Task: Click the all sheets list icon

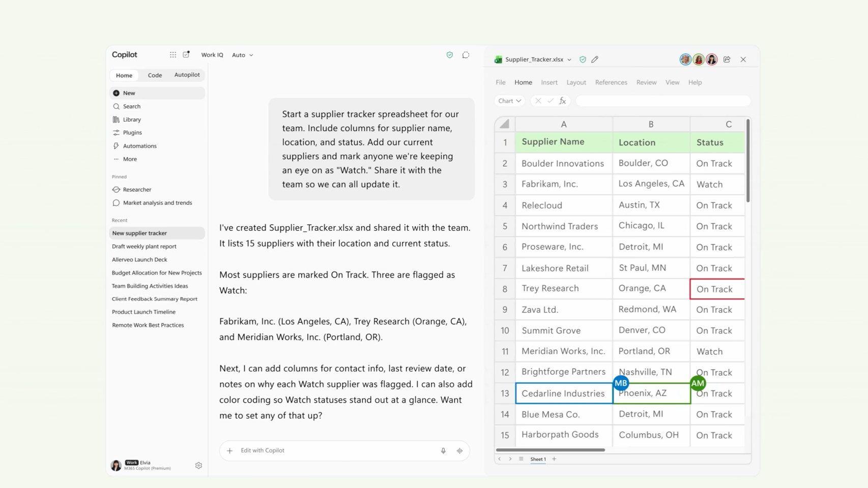Action: 521,459
